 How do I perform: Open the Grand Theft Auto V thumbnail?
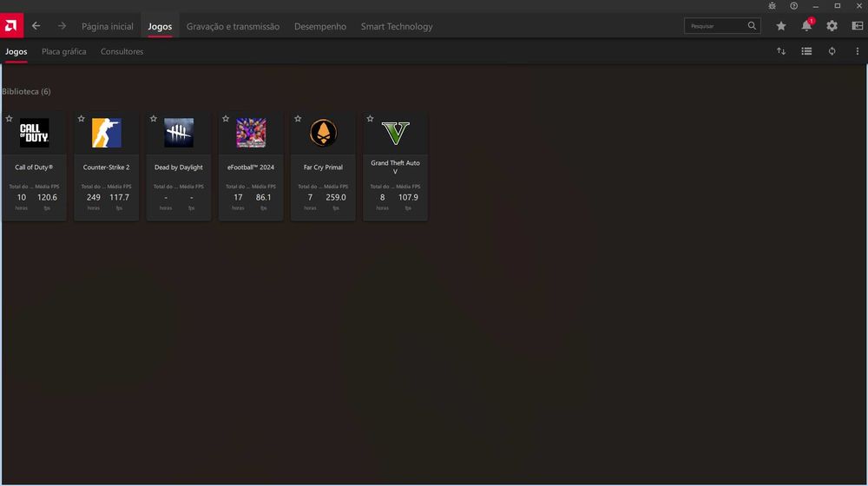pos(395,133)
